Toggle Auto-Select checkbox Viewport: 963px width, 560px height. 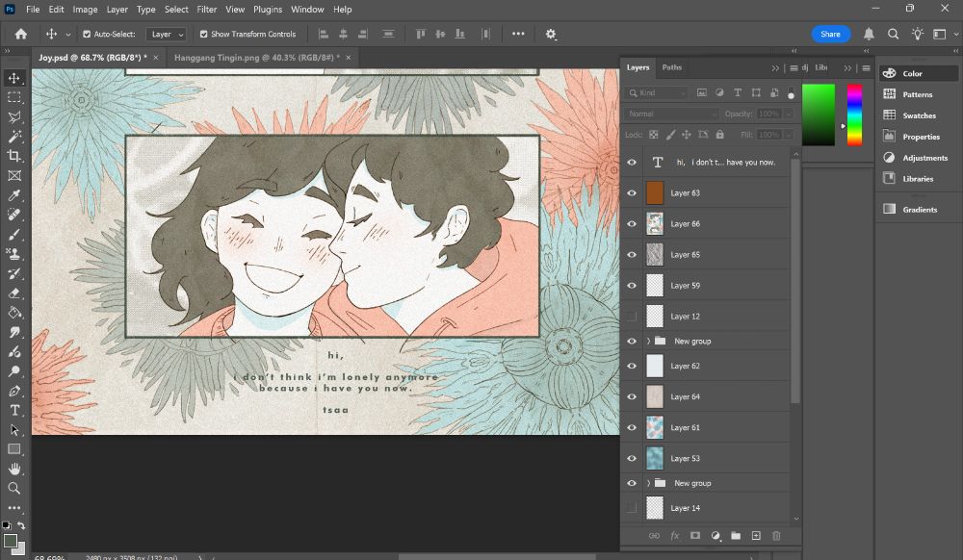click(87, 35)
